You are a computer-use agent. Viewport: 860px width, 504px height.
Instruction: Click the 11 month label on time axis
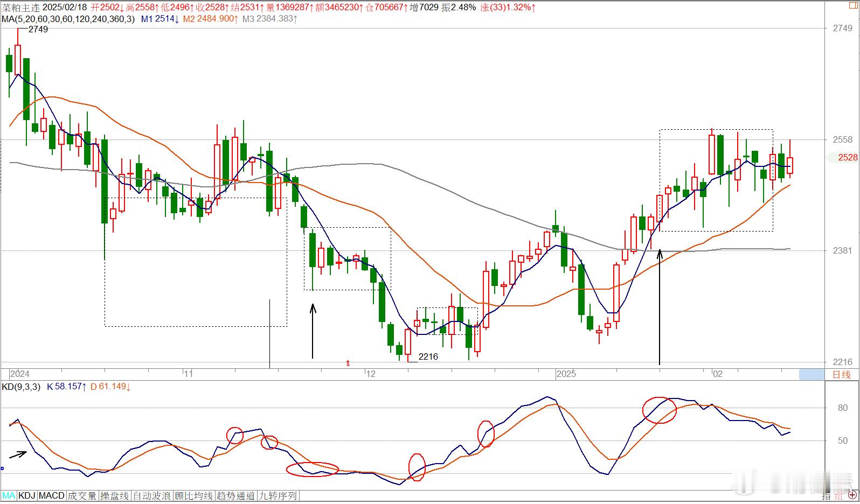tap(188, 374)
